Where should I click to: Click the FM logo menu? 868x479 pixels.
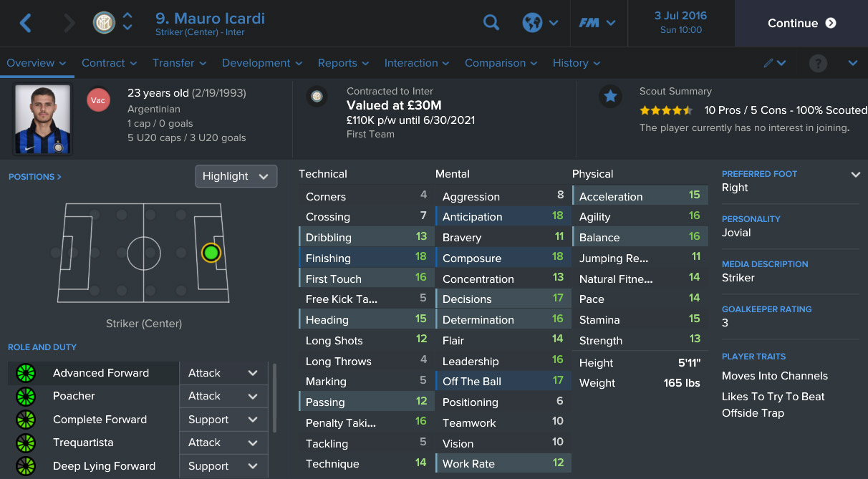click(x=589, y=23)
